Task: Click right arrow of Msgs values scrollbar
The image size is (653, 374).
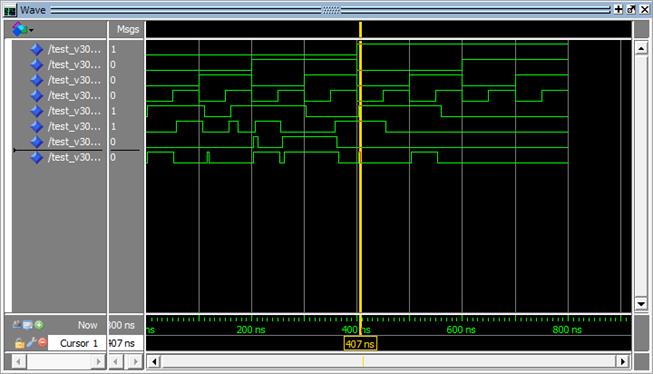Action: [136, 362]
